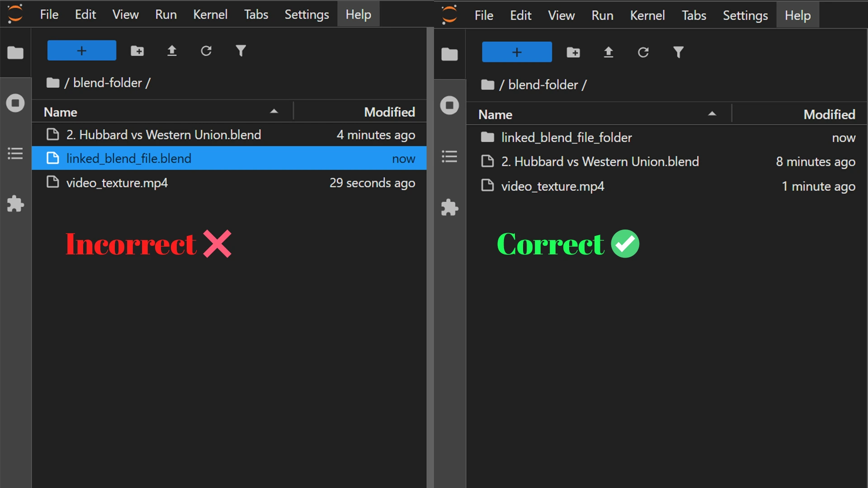The height and width of the screenshot is (488, 868).
Task: Open the Kernel menu in the right window
Action: pyautogui.click(x=647, y=15)
